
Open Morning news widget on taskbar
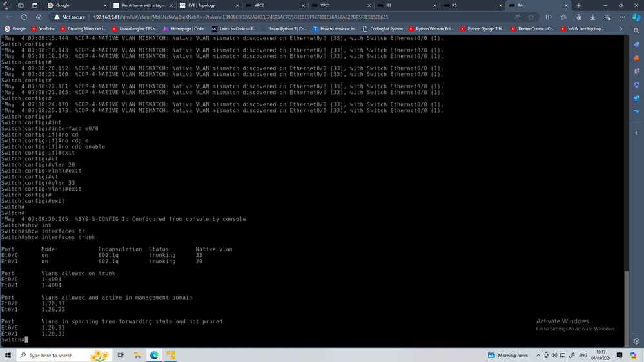tap(507, 356)
